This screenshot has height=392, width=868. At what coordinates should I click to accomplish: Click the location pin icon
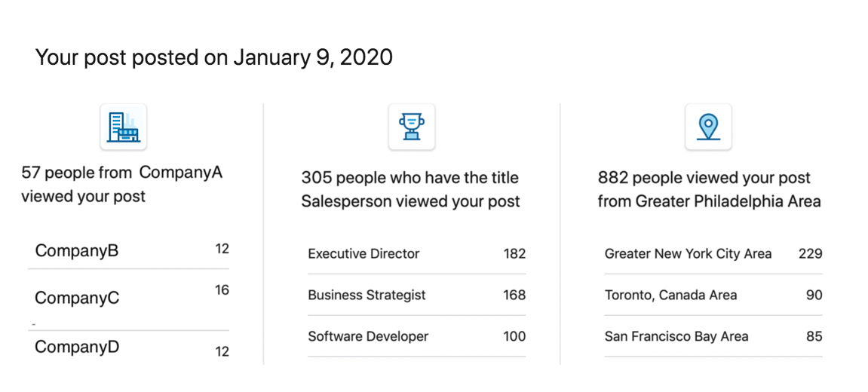(x=709, y=127)
